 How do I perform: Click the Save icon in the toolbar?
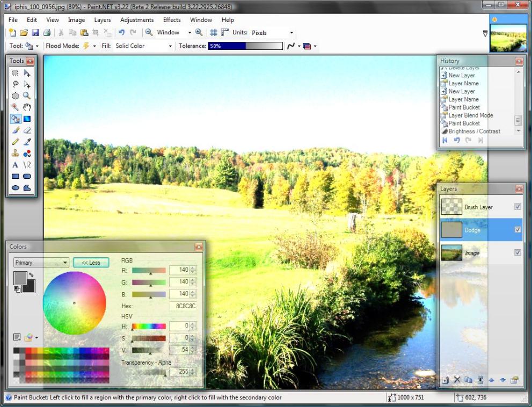[35, 33]
